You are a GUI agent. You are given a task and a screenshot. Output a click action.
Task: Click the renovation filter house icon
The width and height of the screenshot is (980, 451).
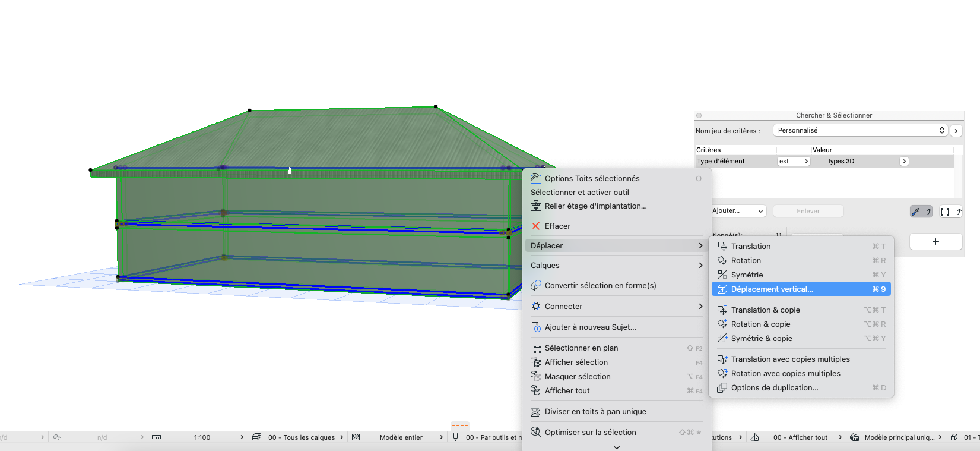click(x=755, y=437)
